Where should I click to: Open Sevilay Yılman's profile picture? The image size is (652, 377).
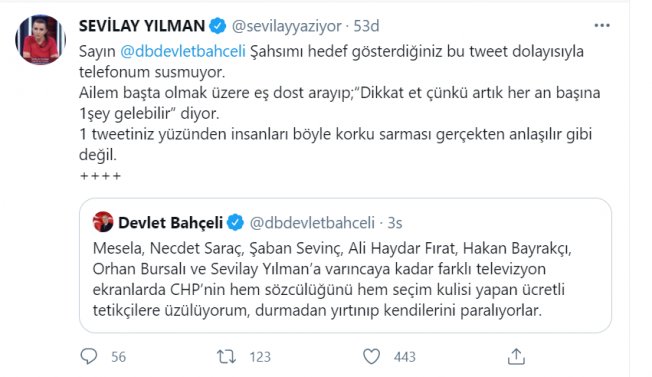[40, 39]
